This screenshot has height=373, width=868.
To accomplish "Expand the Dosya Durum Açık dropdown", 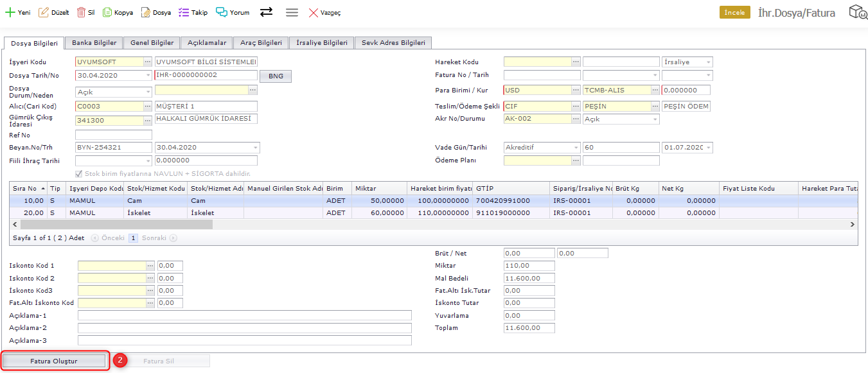I will point(148,92).
